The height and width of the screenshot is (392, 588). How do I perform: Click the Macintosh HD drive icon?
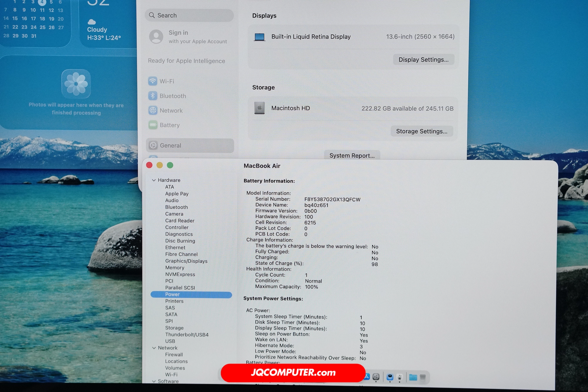click(260, 108)
